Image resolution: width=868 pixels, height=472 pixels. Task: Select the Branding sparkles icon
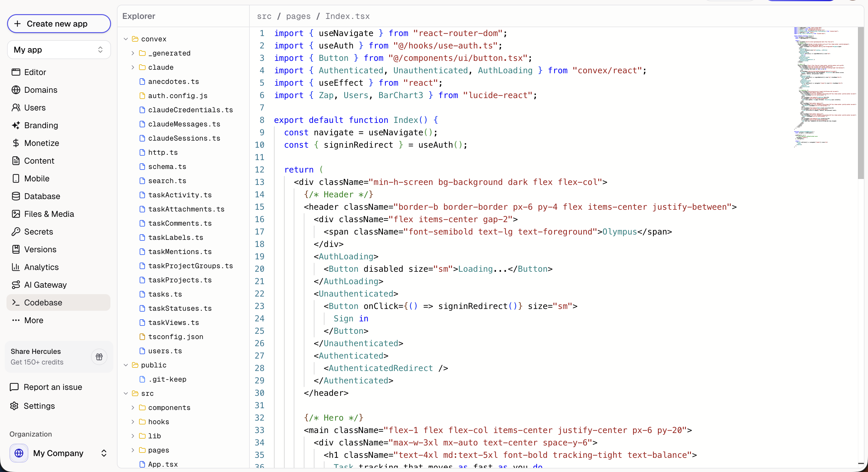pyautogui.click(x=16, y=125)
